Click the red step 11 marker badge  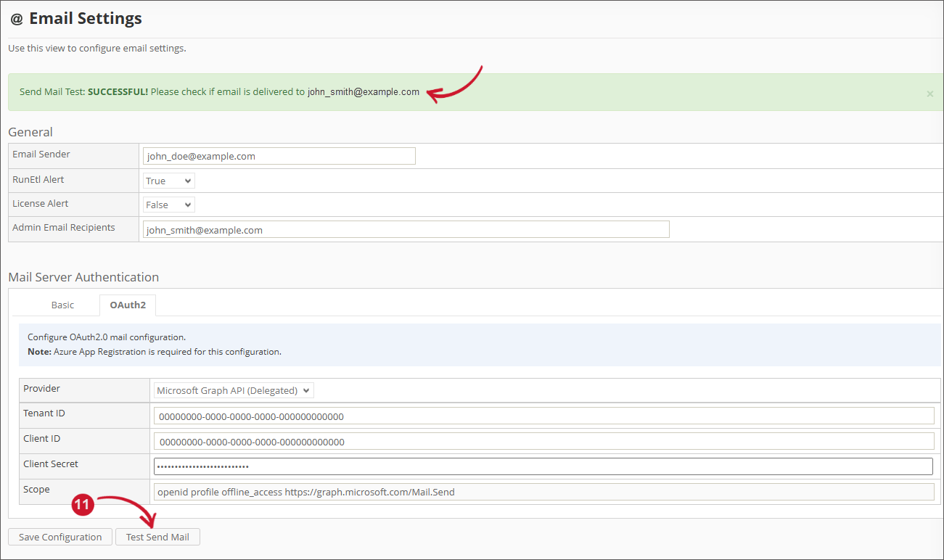[x=83, y=505]
